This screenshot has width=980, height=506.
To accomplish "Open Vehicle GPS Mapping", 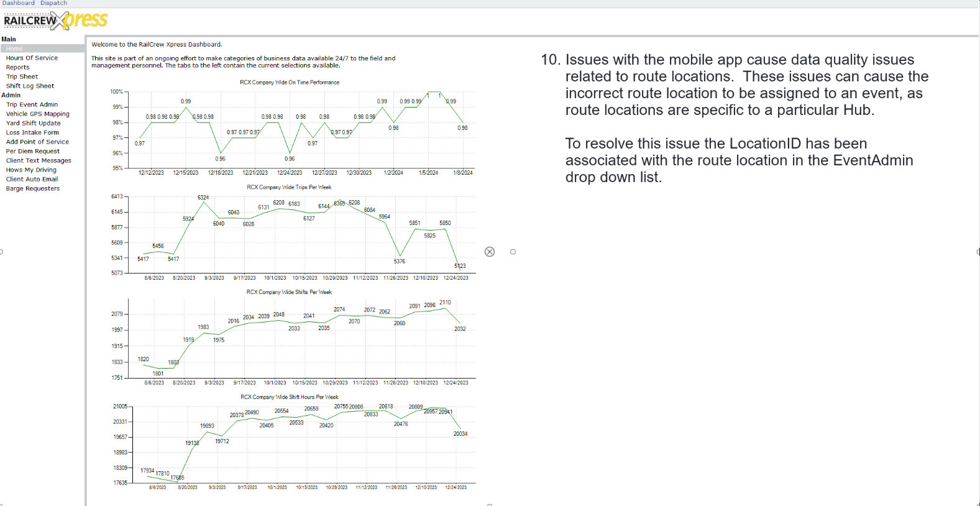I will 38,114.
